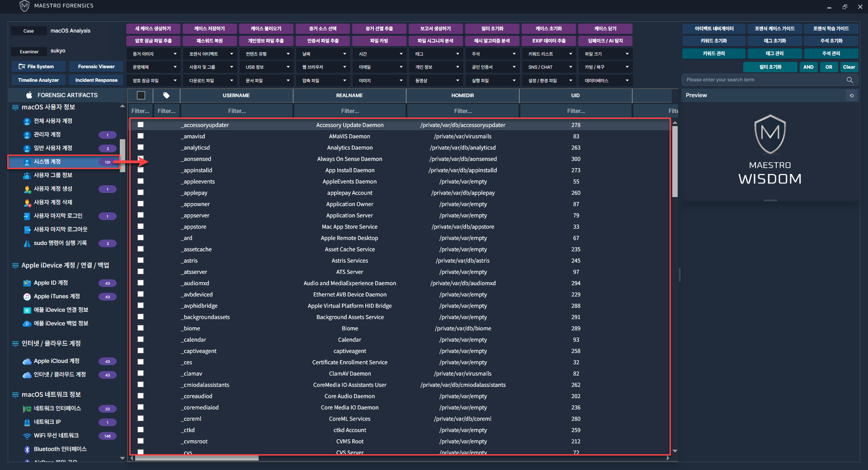Click the sudo 명령어 실행 기록 icon
This screenshot has height=470, width=868.
click(27, 243)
